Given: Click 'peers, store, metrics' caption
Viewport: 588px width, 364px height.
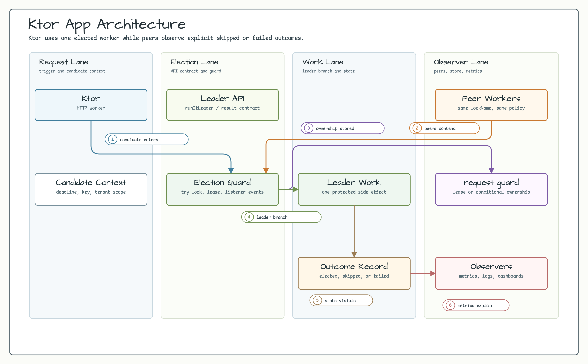Looking at the screenshot, I should pos(458,71).
